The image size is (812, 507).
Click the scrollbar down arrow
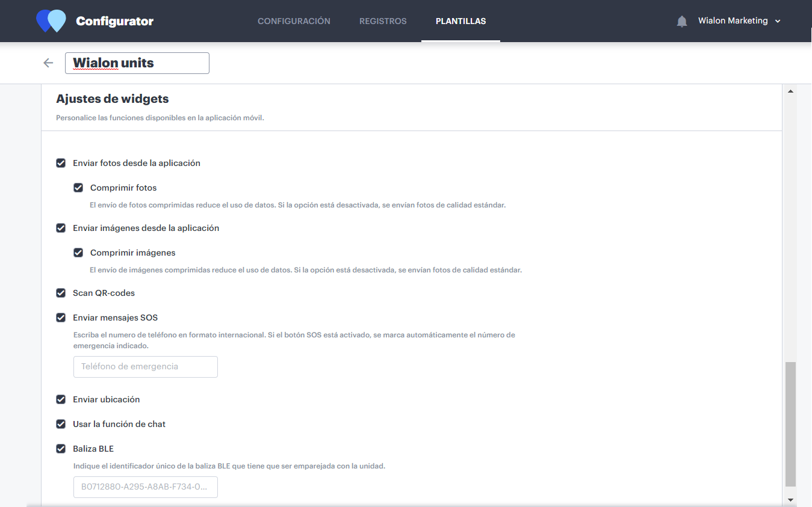(x=790, y=500)
